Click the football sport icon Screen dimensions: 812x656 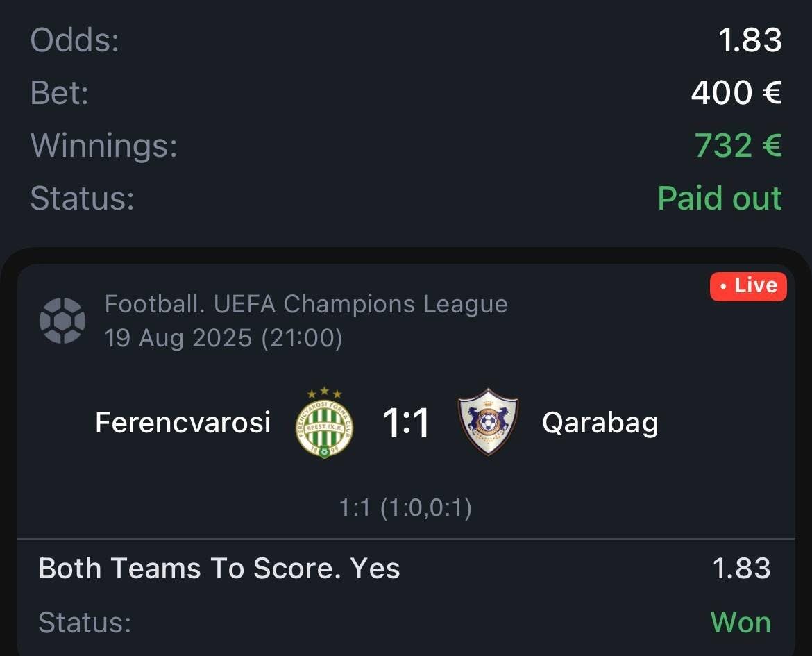pos(62,320)
